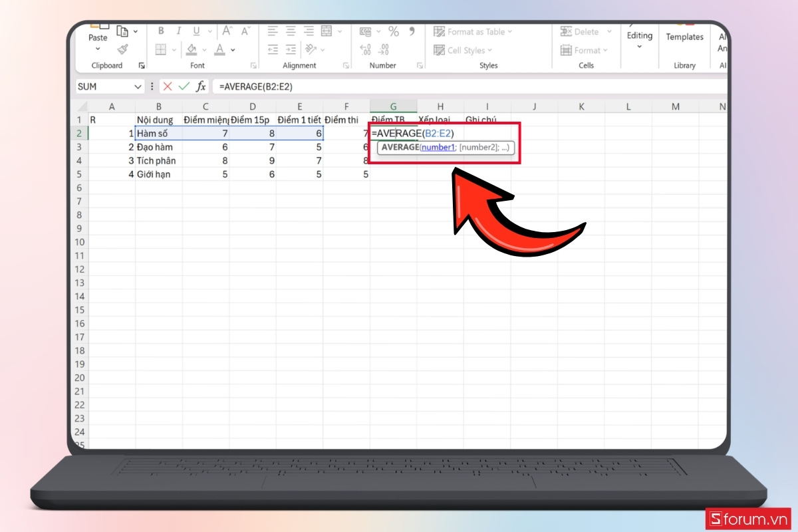The width and height of the screenshot is (798, 532).
Task: Click the formula bar containing =AVERAGE(B2:E2)
Action: tap(469, 86)
